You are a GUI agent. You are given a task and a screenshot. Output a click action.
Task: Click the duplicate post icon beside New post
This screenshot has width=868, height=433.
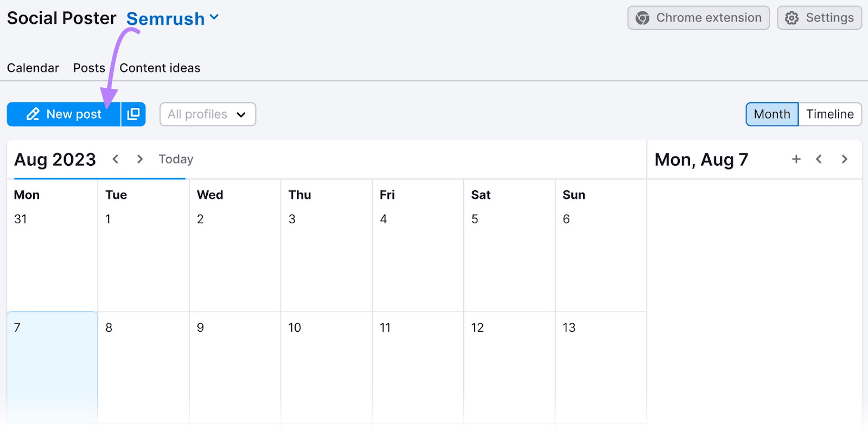coord(133,114)
